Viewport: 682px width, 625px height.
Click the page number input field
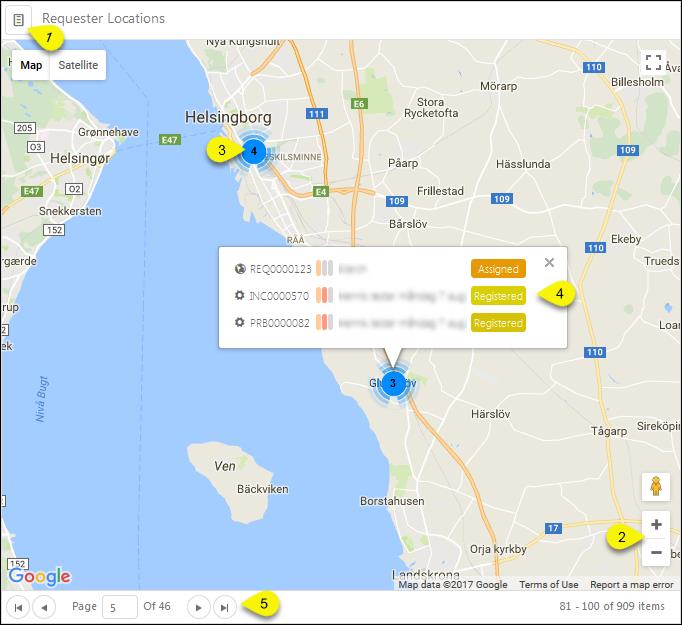[x=120, y=607]
